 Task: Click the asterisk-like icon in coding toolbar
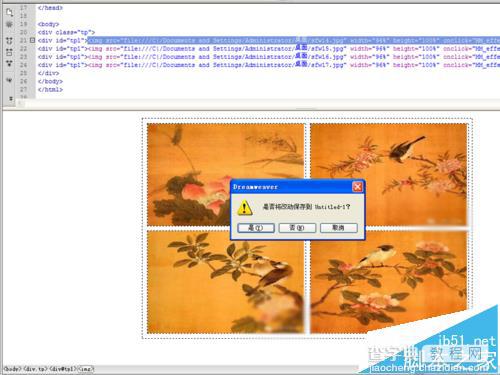tap(9, 24)
